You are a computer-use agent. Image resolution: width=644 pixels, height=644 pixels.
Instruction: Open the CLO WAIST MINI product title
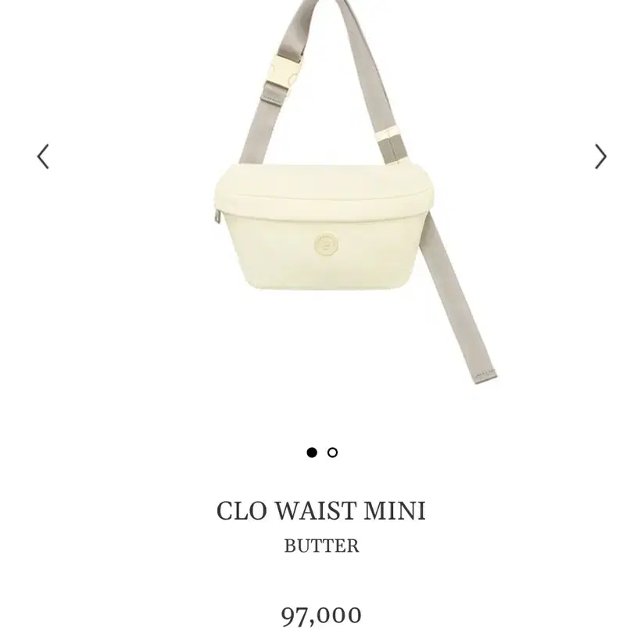pyautogui.click(x=321, y=511)
